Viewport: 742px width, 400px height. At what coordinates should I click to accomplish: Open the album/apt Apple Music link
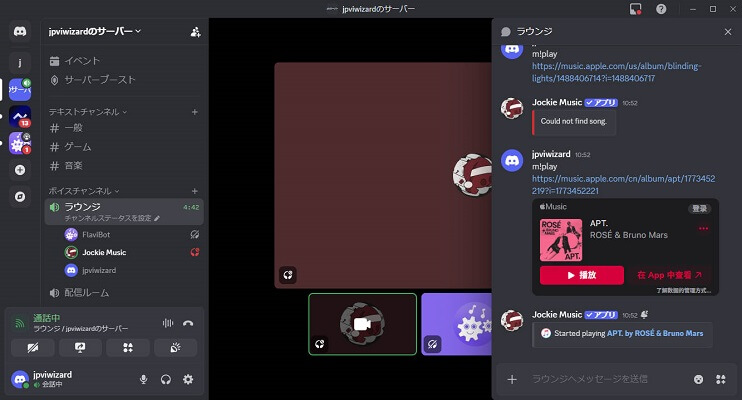click(623, 185)
